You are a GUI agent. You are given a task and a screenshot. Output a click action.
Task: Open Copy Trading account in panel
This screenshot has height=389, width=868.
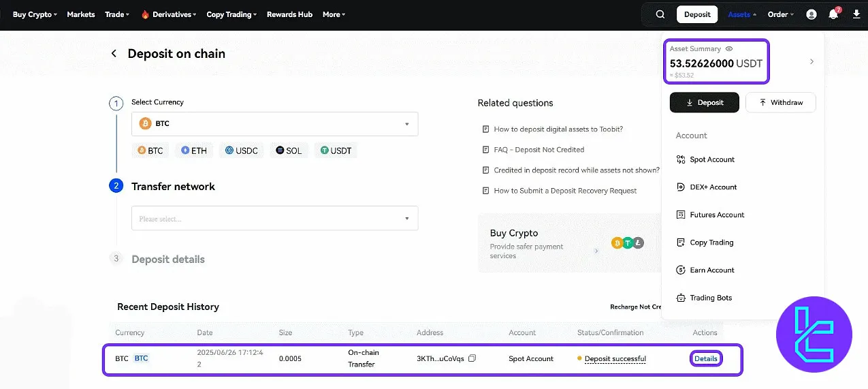(705, 243)
